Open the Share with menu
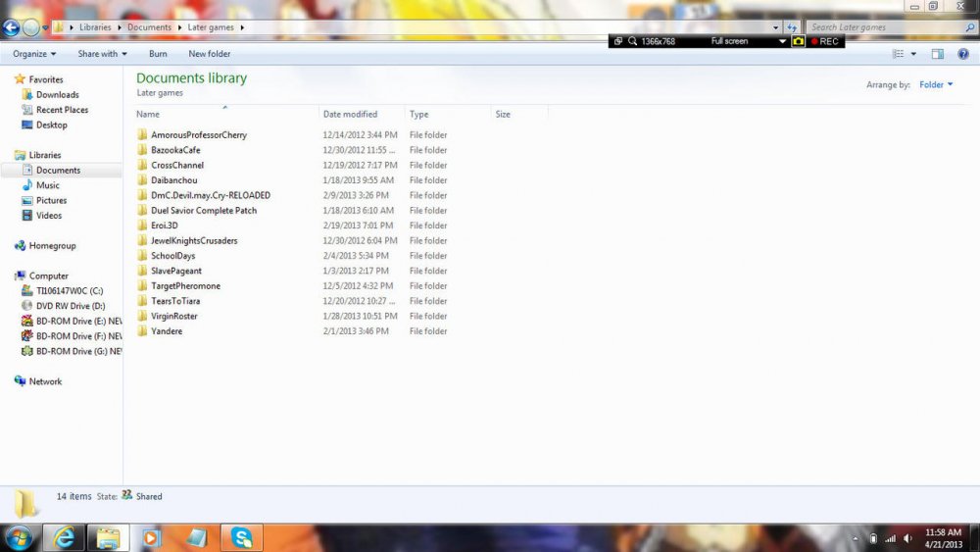 (102, 54)
